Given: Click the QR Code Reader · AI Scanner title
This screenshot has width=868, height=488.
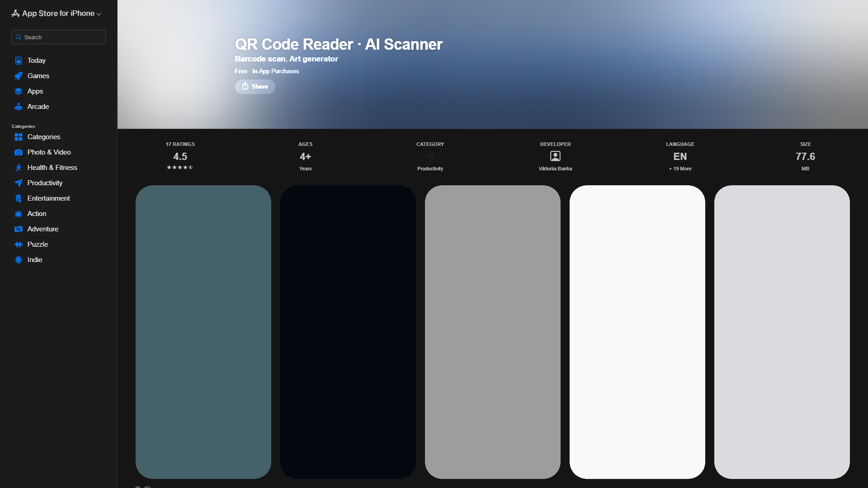Looking at the screenshot, I should (339, 44).
